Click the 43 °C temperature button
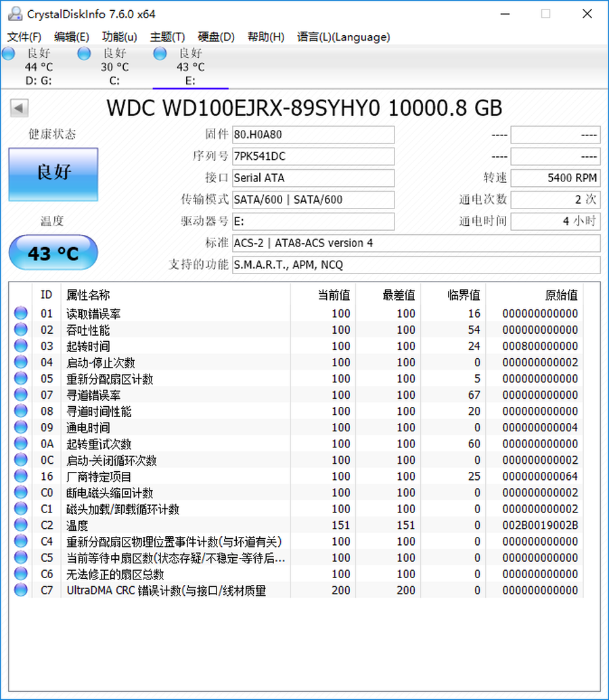Viewport: 609px width, 700px height. coord(53,254)
